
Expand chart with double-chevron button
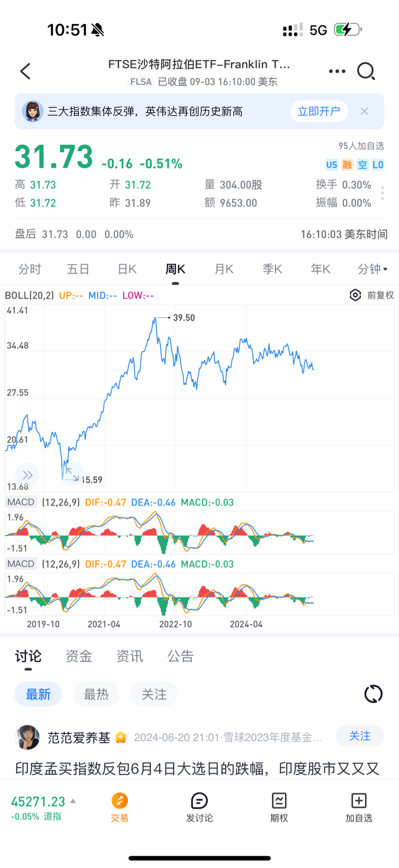28,475
